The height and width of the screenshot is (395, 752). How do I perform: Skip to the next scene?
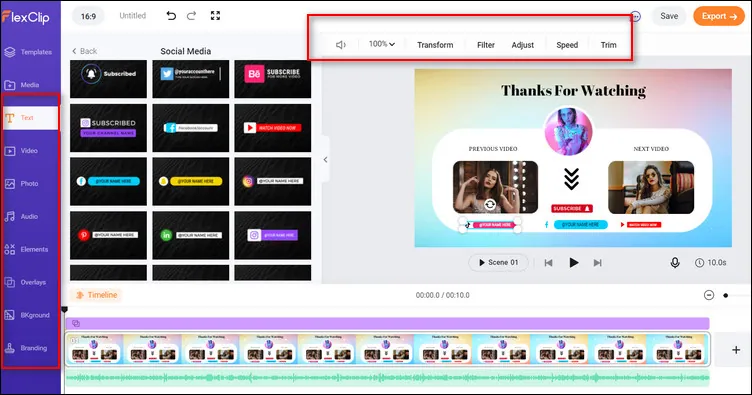(x=598, y=263)
